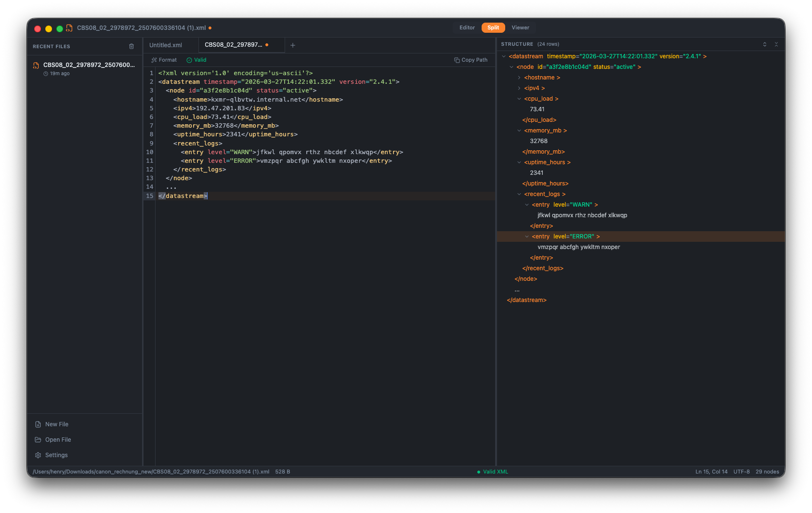The height and width of the screenshot is (513, 812).
Task: Click the trash icon to clear Recent Files
Action: (131, 46)
